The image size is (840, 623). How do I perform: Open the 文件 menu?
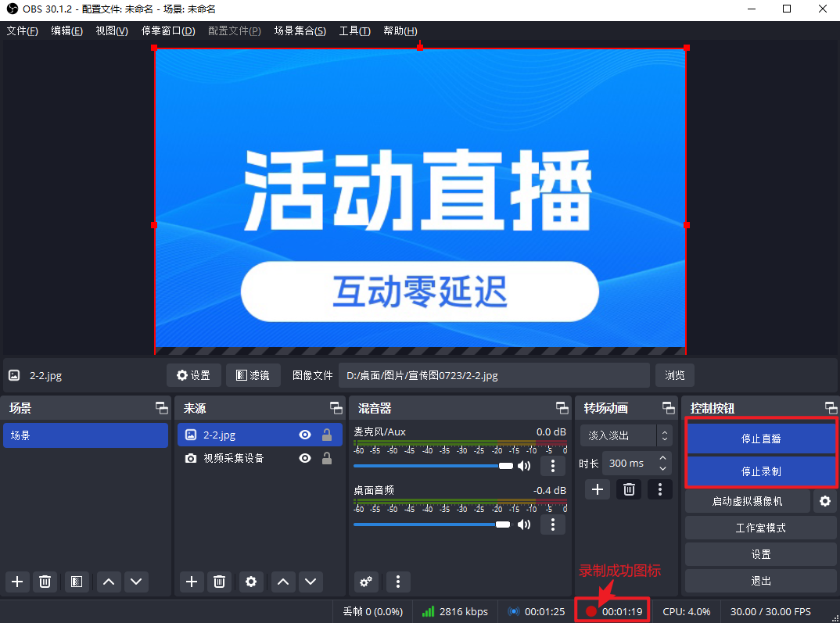(x=22, y=30)
